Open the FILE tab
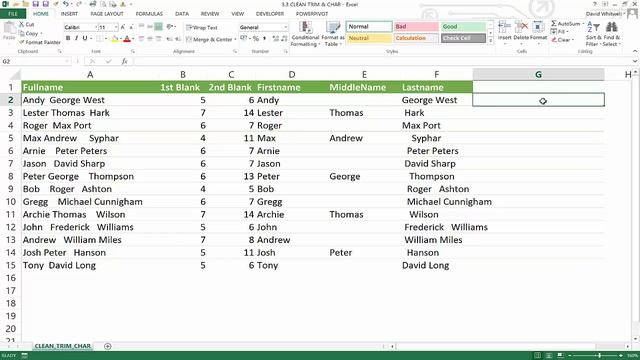This screenshot has height=360, width=640. [x=13, y=14]
